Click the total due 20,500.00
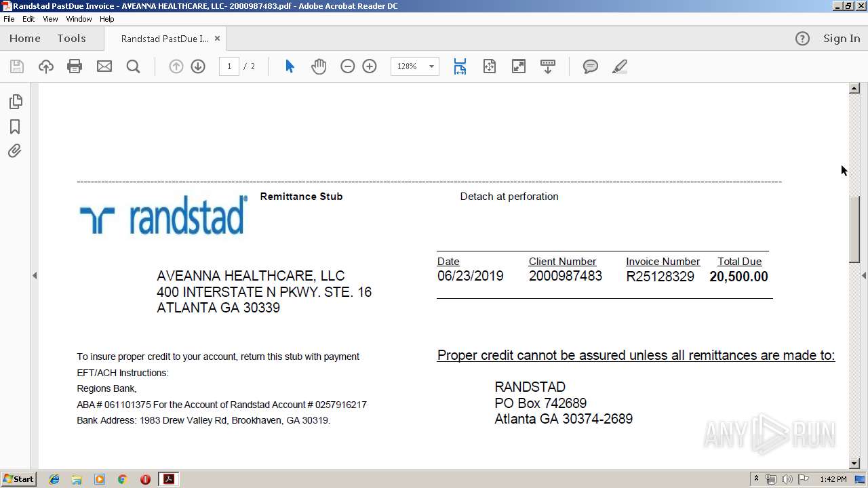 738,277
